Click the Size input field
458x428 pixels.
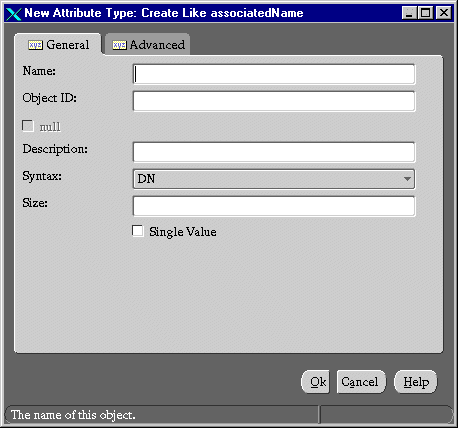(274, 206)
